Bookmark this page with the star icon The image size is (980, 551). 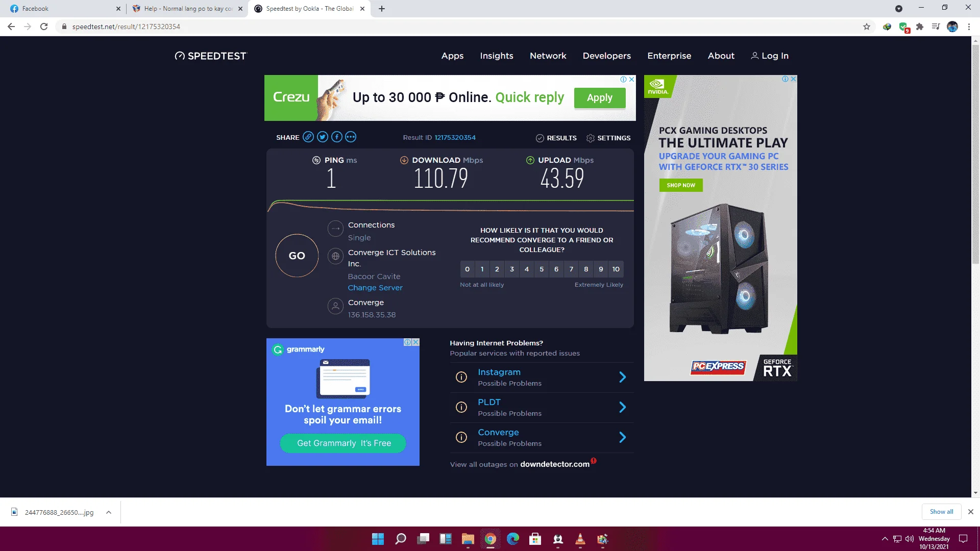tap(867, 27)
